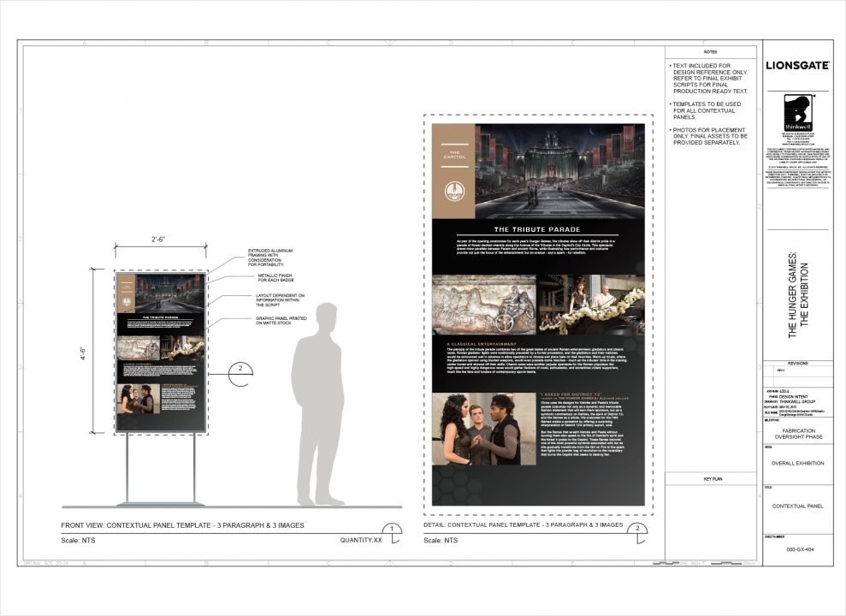This screenshot has height=616, width=846.
Task: Select the stone chariot relief image
Action: pos(482,305)
